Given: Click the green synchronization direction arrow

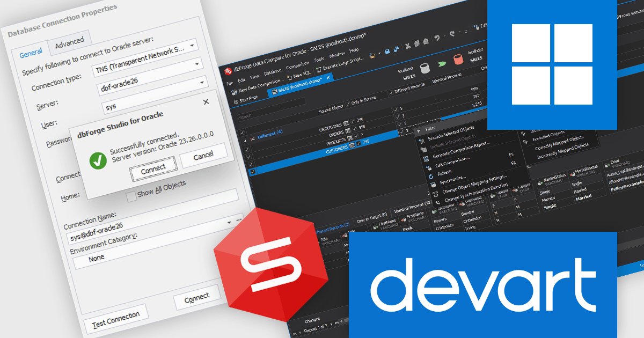Looking at the screenshot, I should (x=442, y=64).
